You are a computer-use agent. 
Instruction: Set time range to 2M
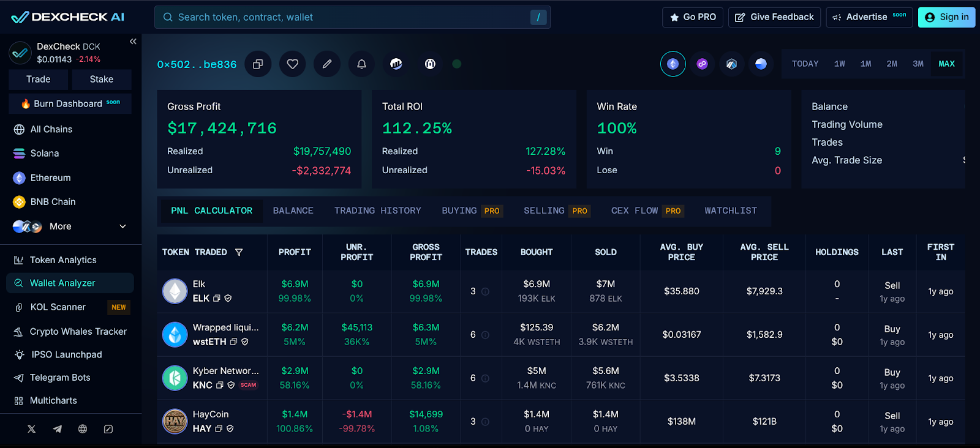[x=892, y=64]
